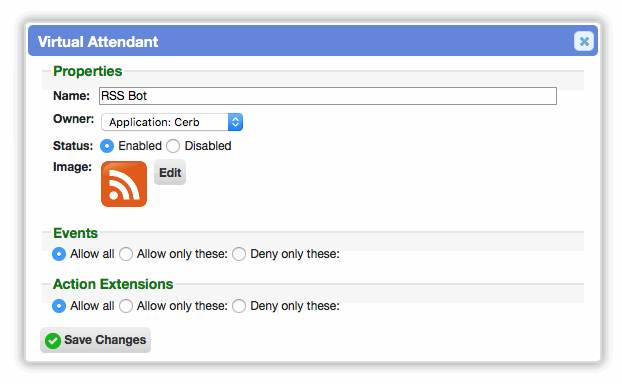Image resolution: width=622 pixels, height=385 pixels.
Task: Choose Allow all under Action Extensions
Action: (59, 306)
